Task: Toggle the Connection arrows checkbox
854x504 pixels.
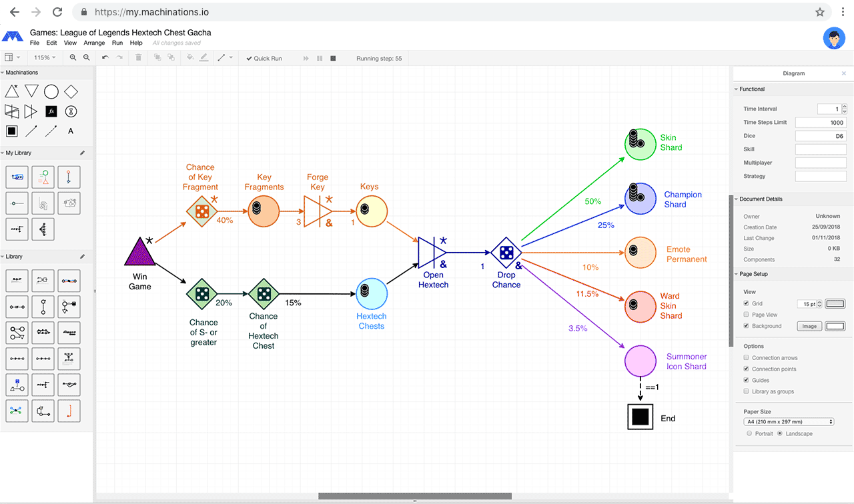Action: (x=746, y=358)
